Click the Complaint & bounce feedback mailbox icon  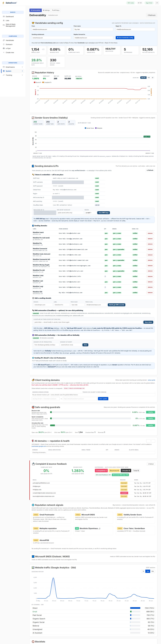34,464
